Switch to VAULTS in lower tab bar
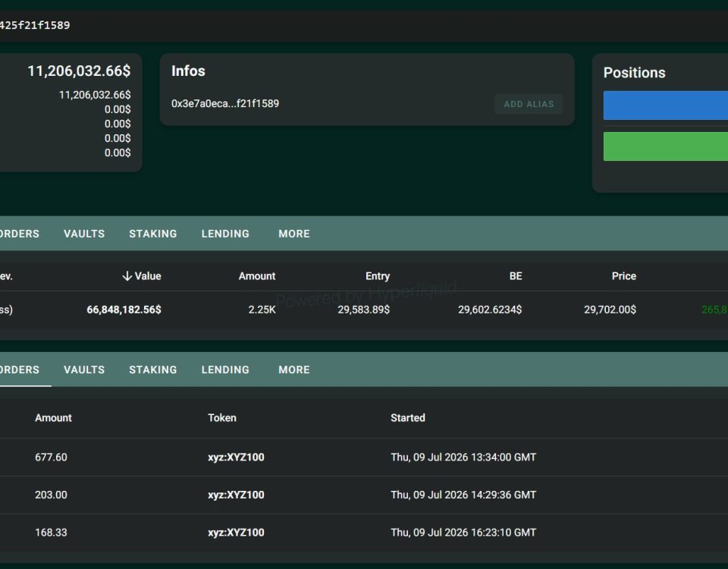The image size is (728, 569). [84, 369]
